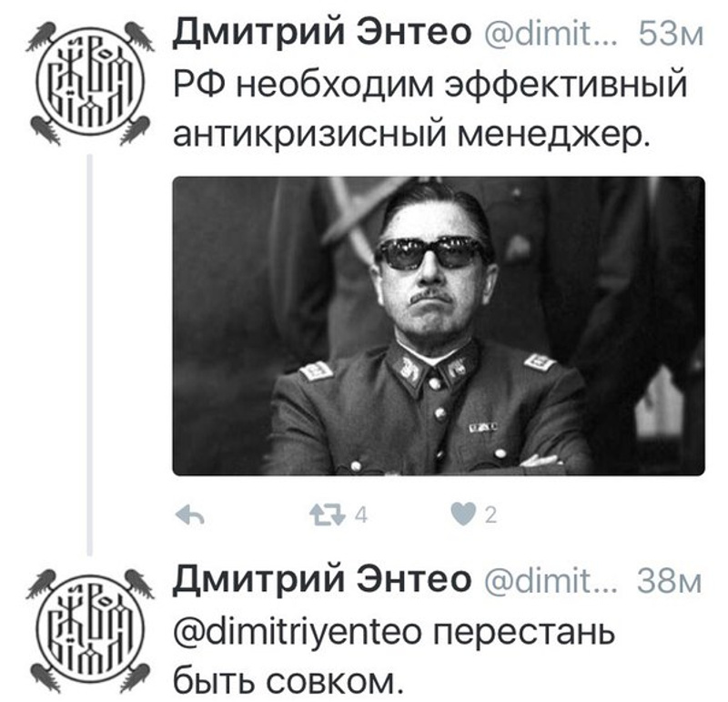
Task: Click the words 'антикризисный менеджер' in the tweet
Action: click(x=410, y=133)
